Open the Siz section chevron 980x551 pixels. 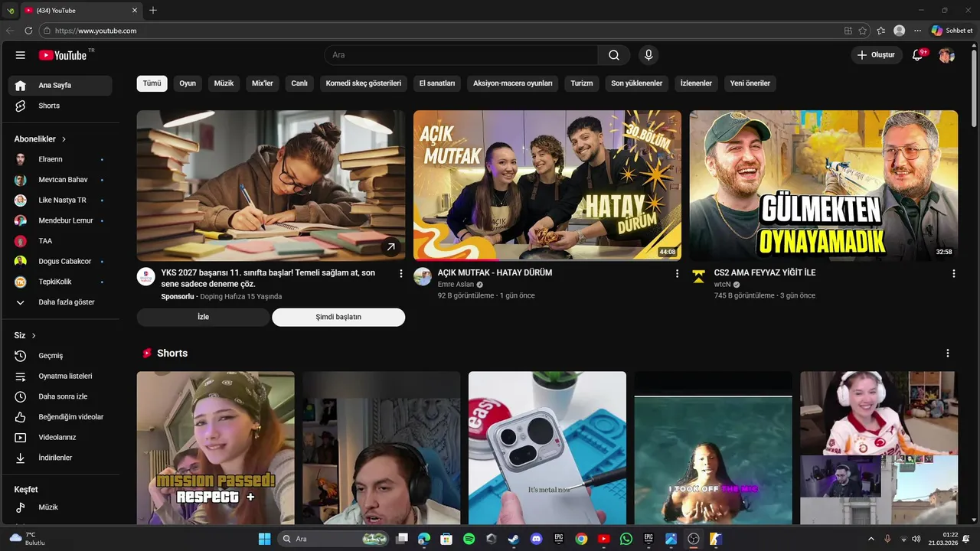point(34,336)
